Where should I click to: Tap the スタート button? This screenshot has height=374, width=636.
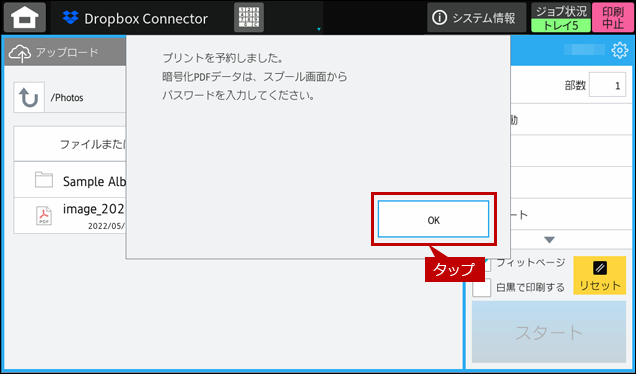point(549,332)
